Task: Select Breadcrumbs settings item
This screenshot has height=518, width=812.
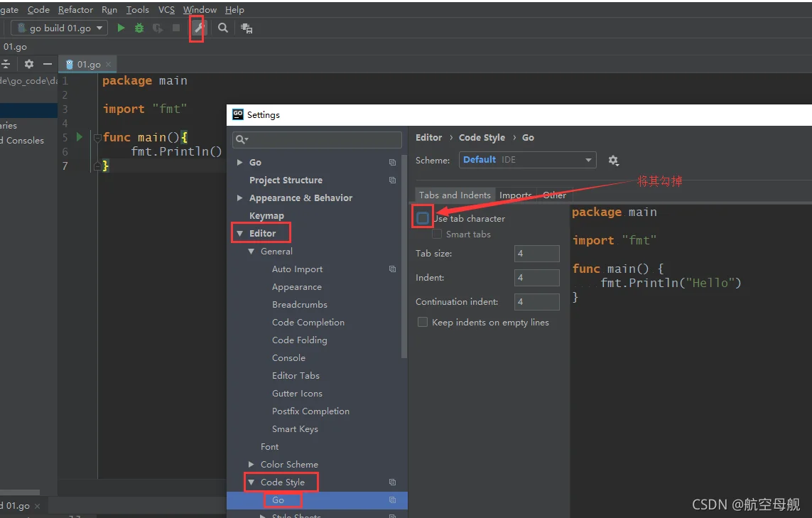Action: pyautogui.click(x=299, y=305)
